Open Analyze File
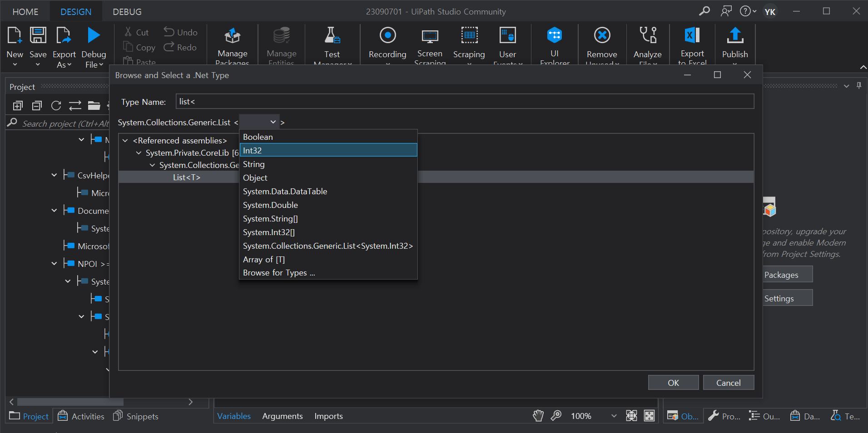Viewport: 868px width, 433px height. (x=648, y=45)
